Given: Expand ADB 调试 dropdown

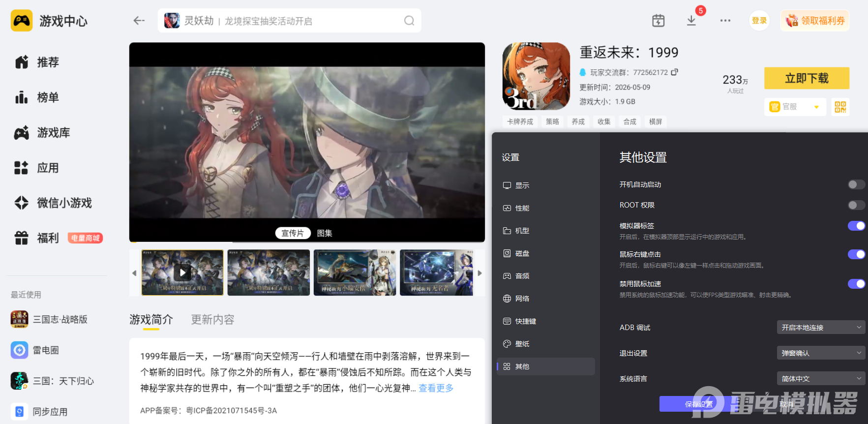Looking at the screenshot, I should click(x=821, y=328).
